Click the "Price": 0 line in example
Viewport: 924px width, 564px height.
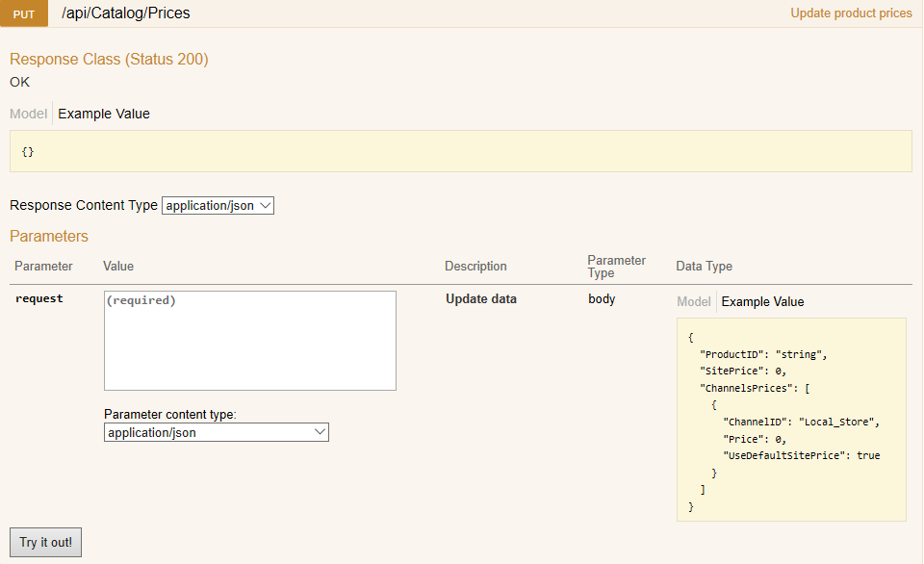[755, 439]
